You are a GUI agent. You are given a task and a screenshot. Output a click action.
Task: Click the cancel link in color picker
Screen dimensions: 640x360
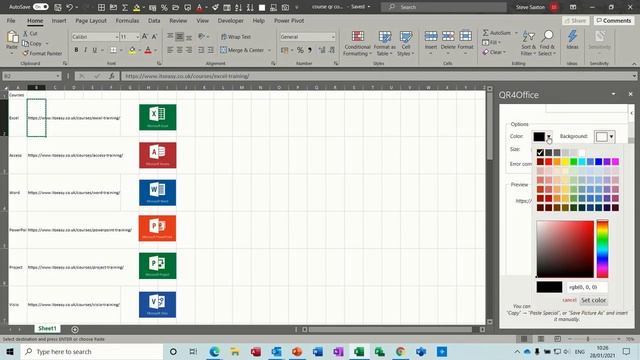tap(569, 300)
